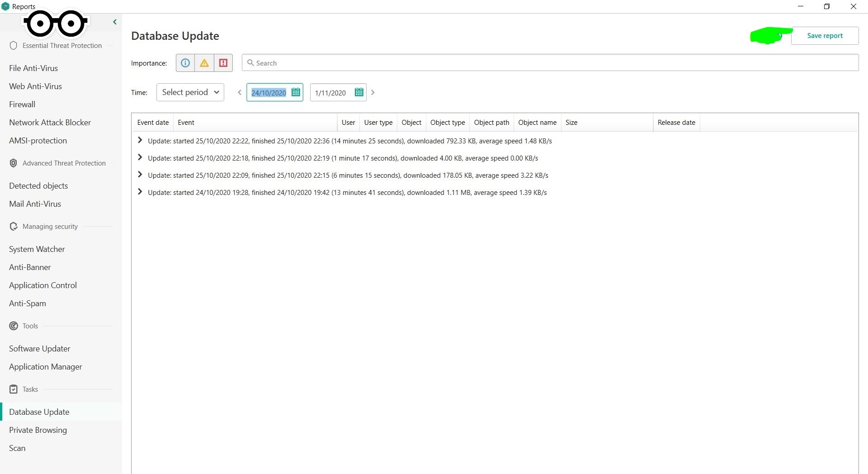
Task: Minimize the Reports window
Action: 801,6
